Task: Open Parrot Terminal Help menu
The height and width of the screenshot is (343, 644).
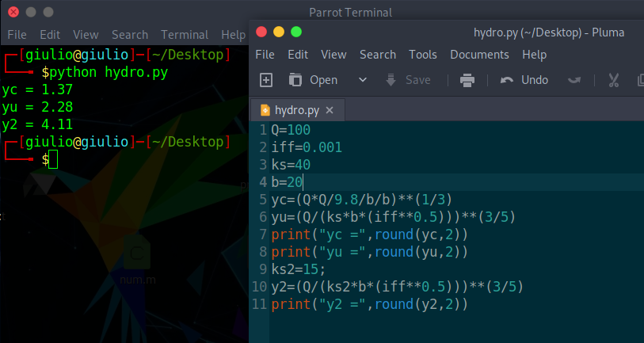Action: click(234, 35)
